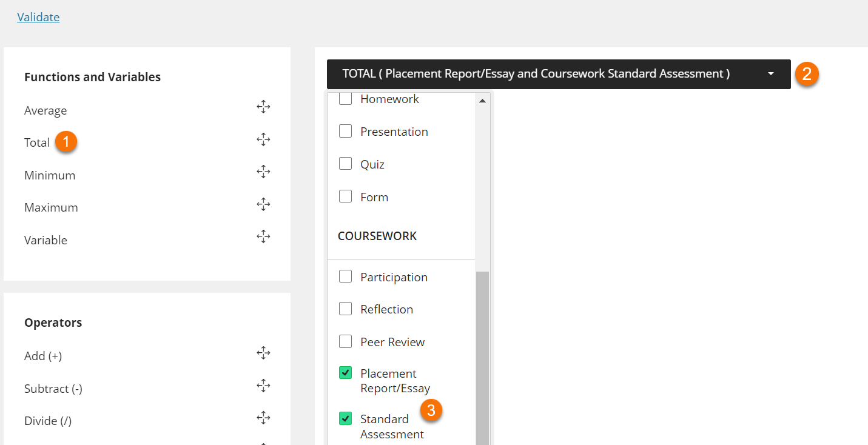Click the move icon beside Variable

tap(263, 236)
